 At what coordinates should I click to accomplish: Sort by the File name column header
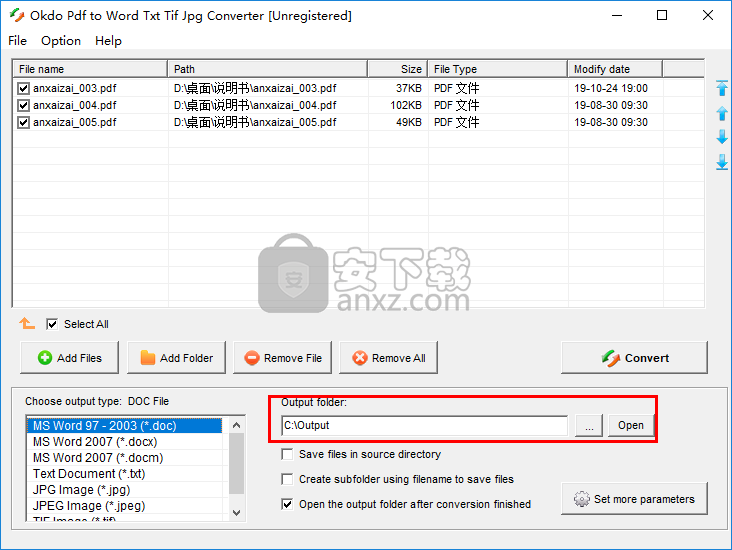click(90, 69)
